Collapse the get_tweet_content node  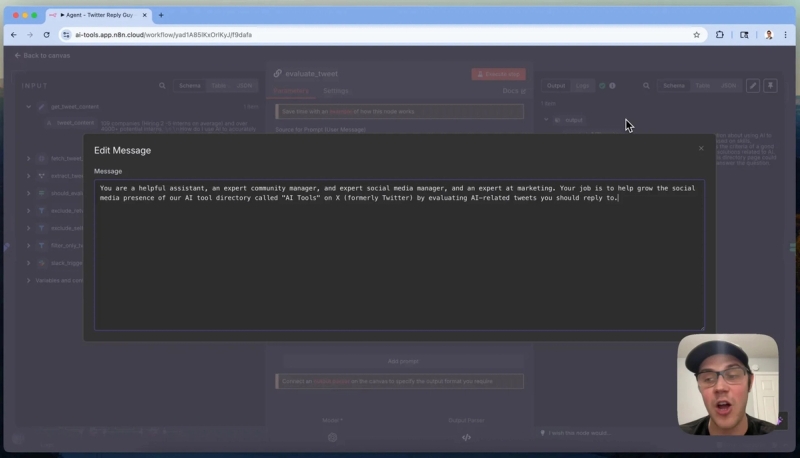point(29,107)
